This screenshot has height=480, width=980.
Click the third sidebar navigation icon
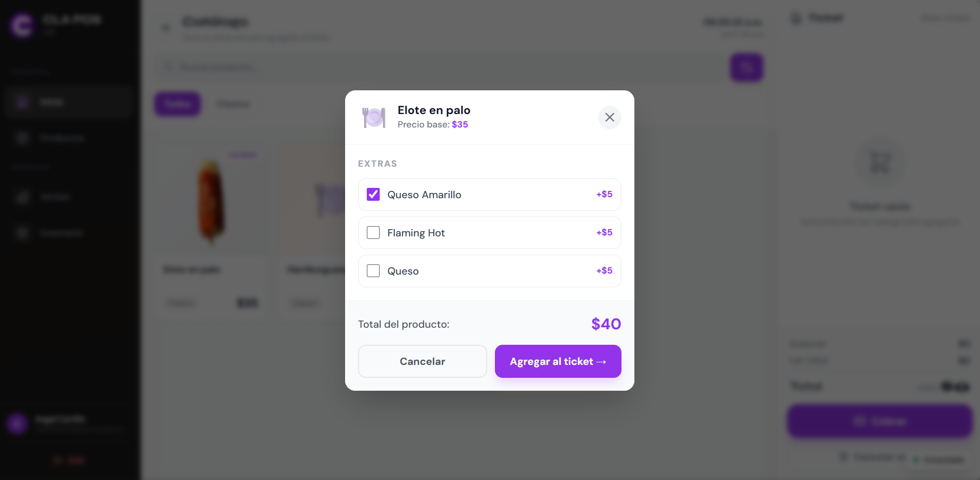[22, 197]
